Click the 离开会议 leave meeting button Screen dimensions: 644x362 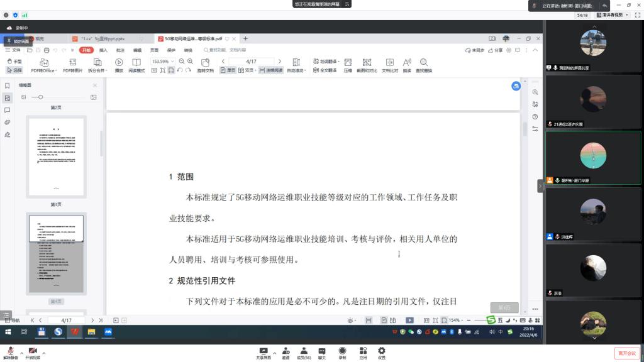[626, 353]
